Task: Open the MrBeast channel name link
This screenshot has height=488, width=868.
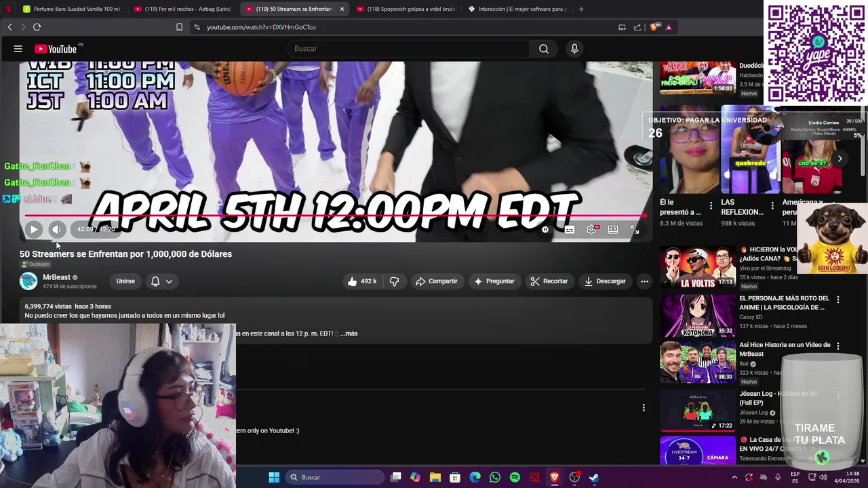Action: (x=56, y=277)
